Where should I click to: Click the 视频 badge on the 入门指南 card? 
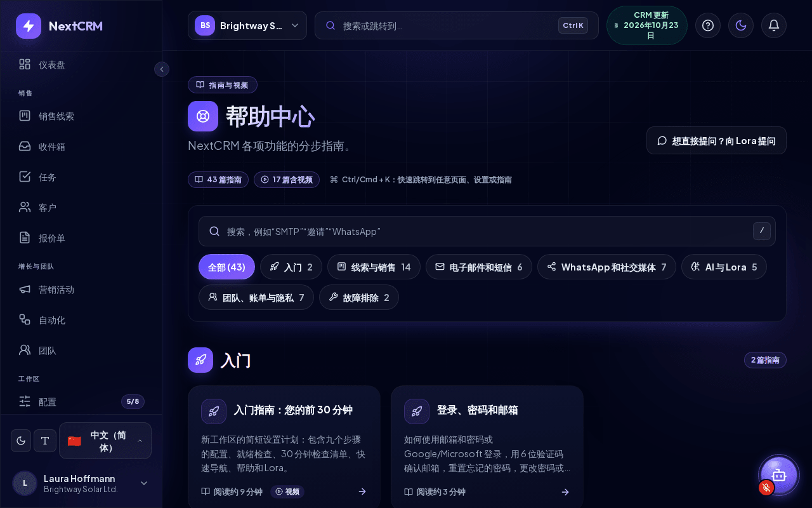pyautogui.click(x=287, y=491)
